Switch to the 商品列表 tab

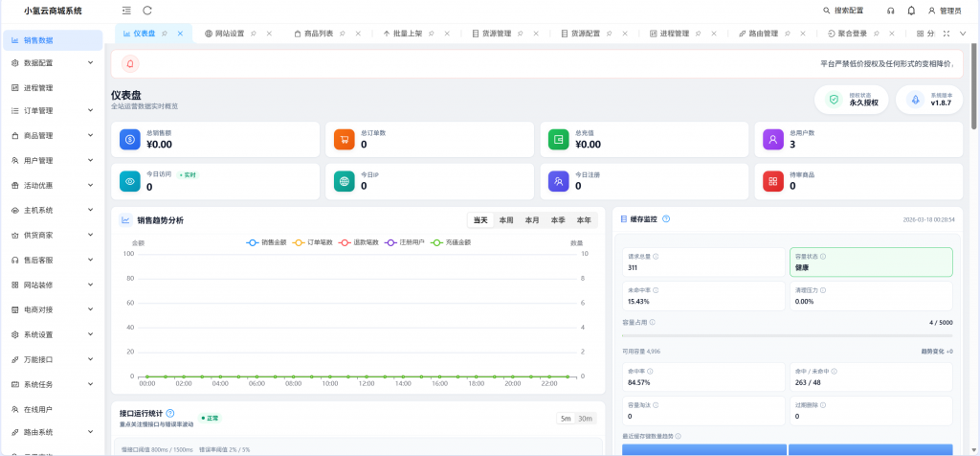coord(318,34)
